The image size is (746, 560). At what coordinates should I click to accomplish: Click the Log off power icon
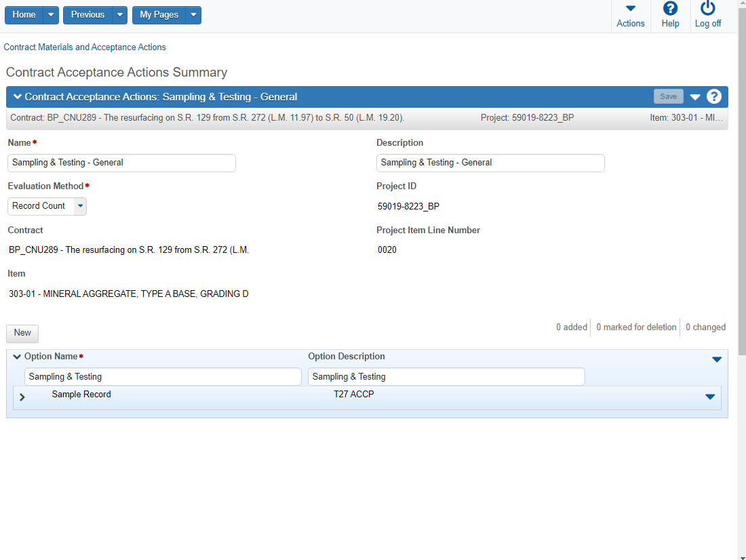point(707,9)
